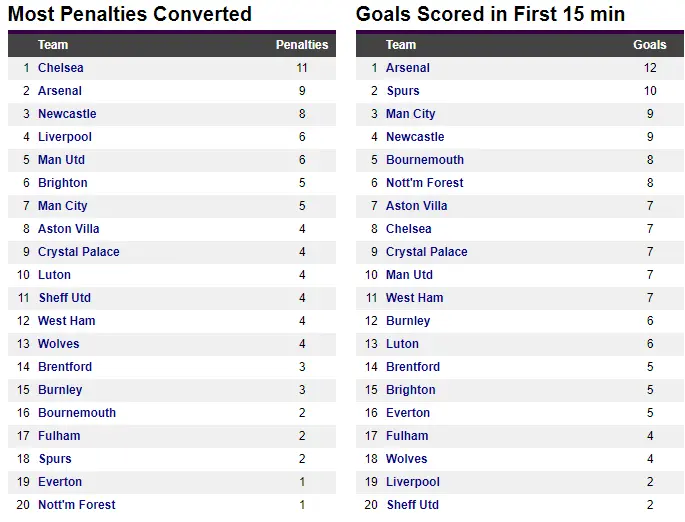Select Man Utd in the penalties table
Viewport: 685px width, 522px height.
tap(61, 160)
